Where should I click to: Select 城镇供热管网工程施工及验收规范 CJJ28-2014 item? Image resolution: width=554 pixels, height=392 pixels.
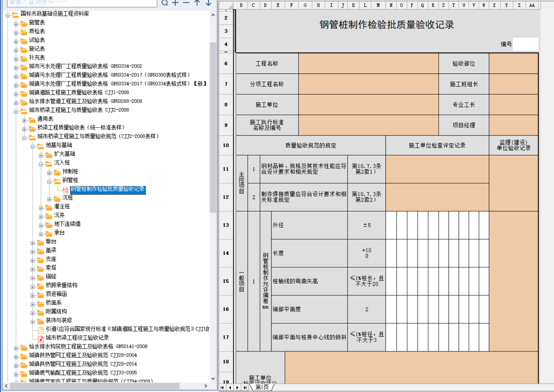[x=83, y=364]
